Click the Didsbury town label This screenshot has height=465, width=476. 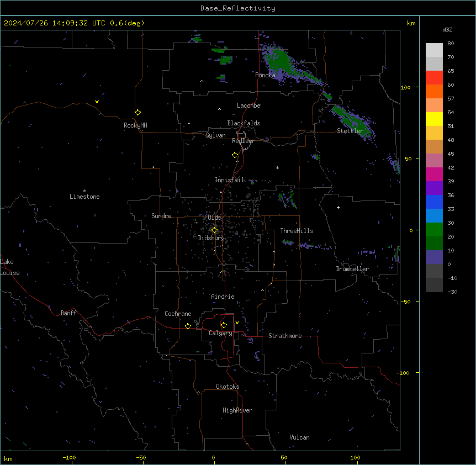click(211, 238)
